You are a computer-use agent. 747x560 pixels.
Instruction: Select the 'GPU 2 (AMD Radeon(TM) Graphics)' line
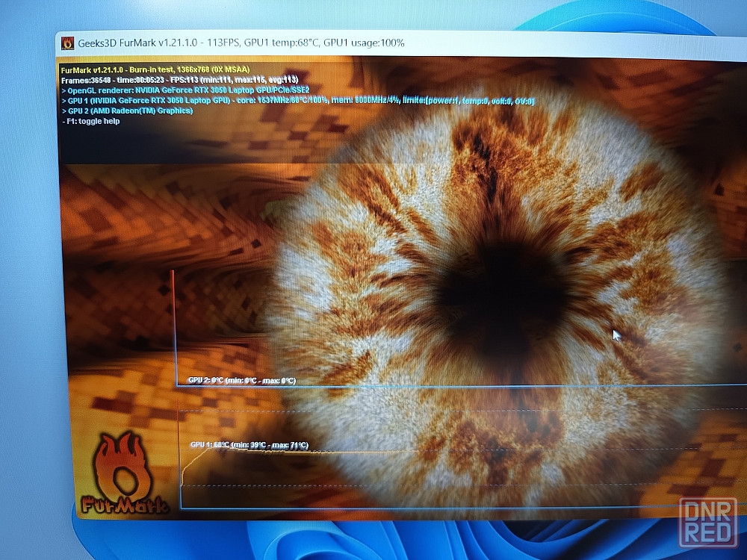[127, 111]
